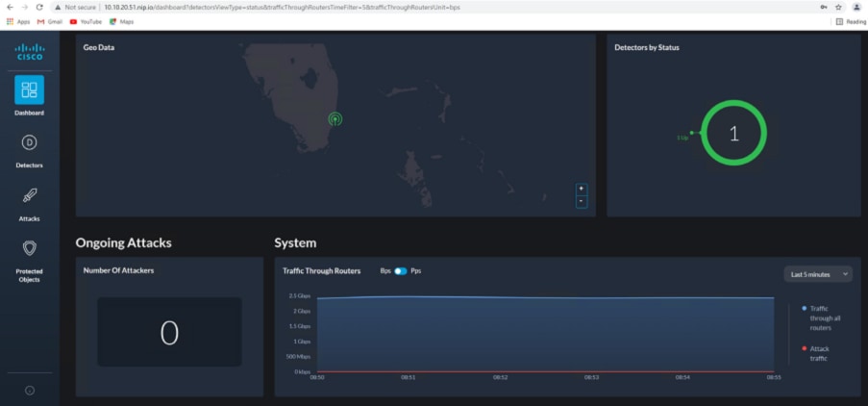Click the Detectors menu label

point(30,165)
